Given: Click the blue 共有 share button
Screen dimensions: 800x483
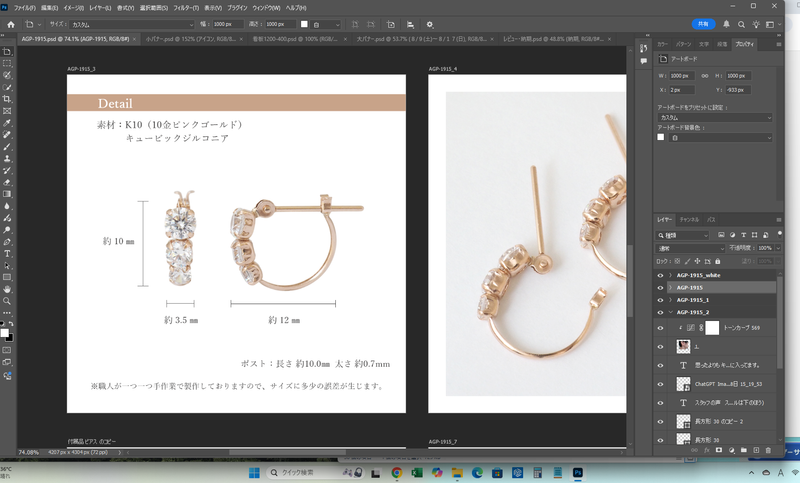Looking at the screenshot, I should [x=703, y=24].
